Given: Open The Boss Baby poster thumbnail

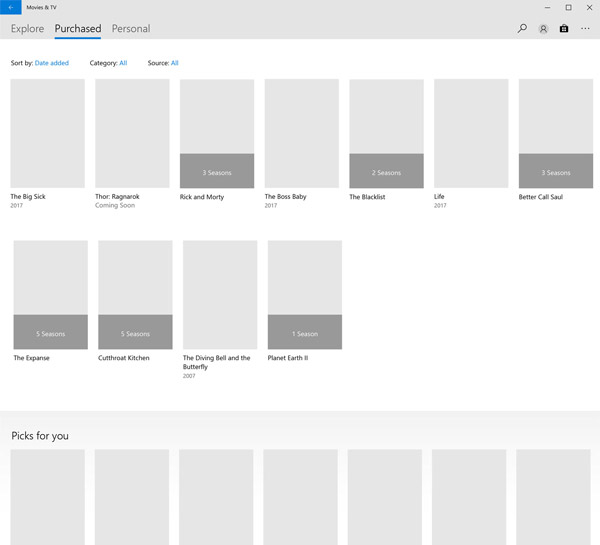Looking at the screenshot, I should (x=302, y=133).
